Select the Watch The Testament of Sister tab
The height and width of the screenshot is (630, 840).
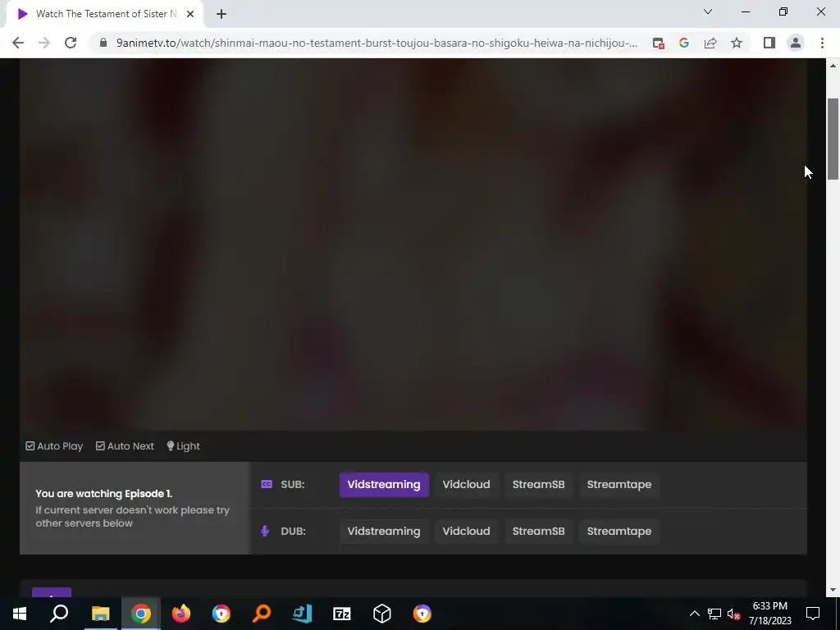104,14
